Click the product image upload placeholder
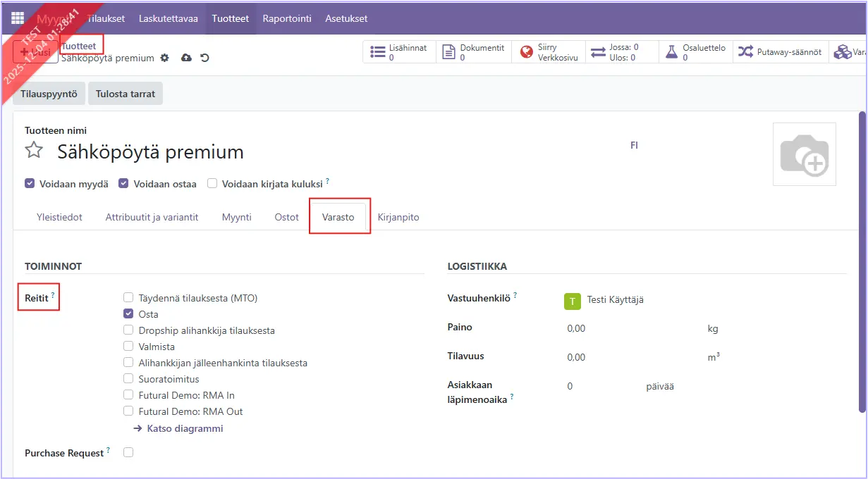The height and width of the screenshot is (479, 868). [804, 154]
